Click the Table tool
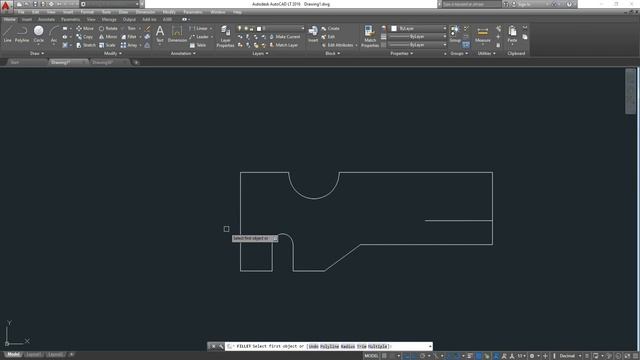This screenshot has width=640, height=360. [x=198, y=45]
